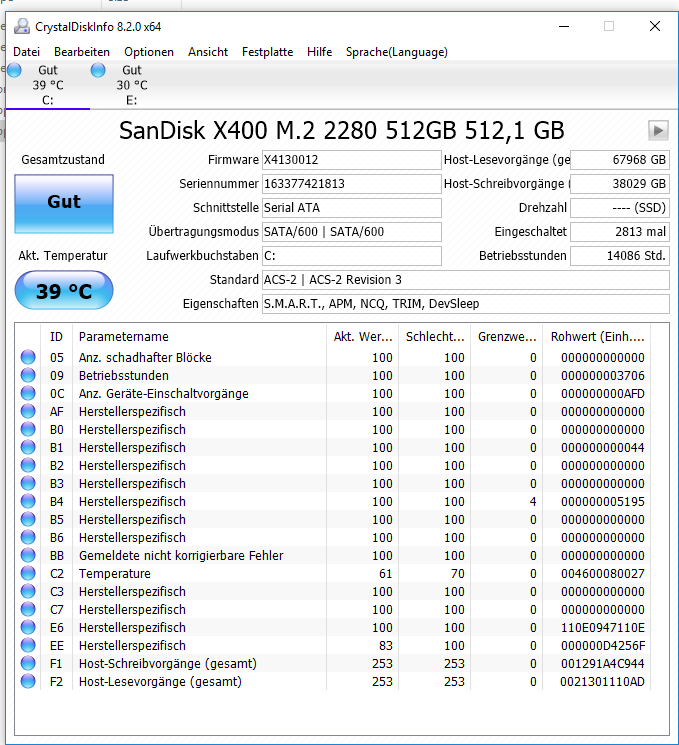
Task: Click status icon for attribute B0
Action: [28, 430]
